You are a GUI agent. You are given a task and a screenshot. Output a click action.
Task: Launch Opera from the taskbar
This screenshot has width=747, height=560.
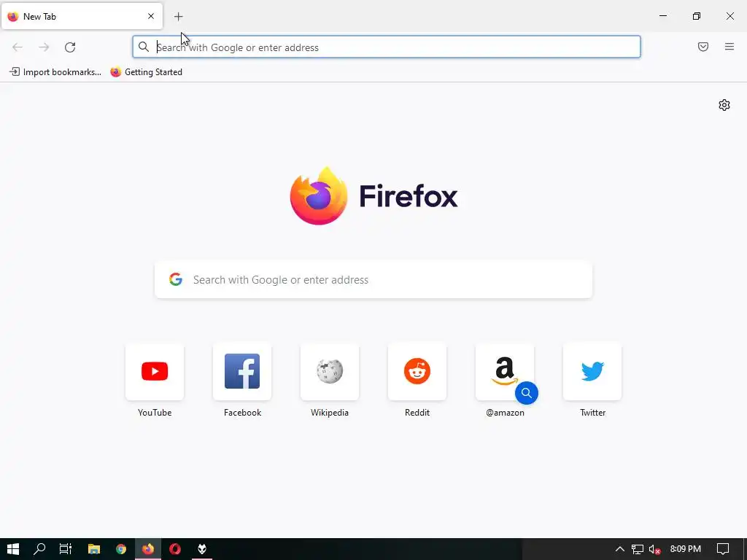pyautogui.click(x=175, y=549)
